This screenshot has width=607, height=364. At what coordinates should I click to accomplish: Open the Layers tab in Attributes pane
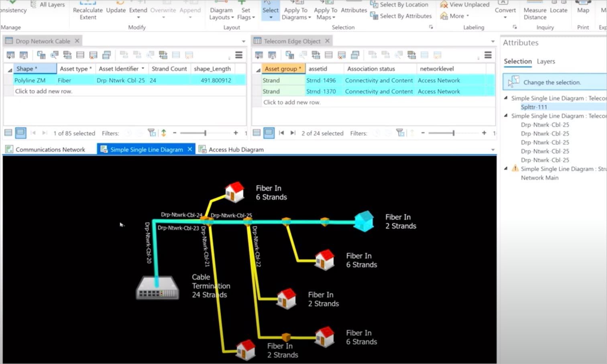click(x=546, y=61)
